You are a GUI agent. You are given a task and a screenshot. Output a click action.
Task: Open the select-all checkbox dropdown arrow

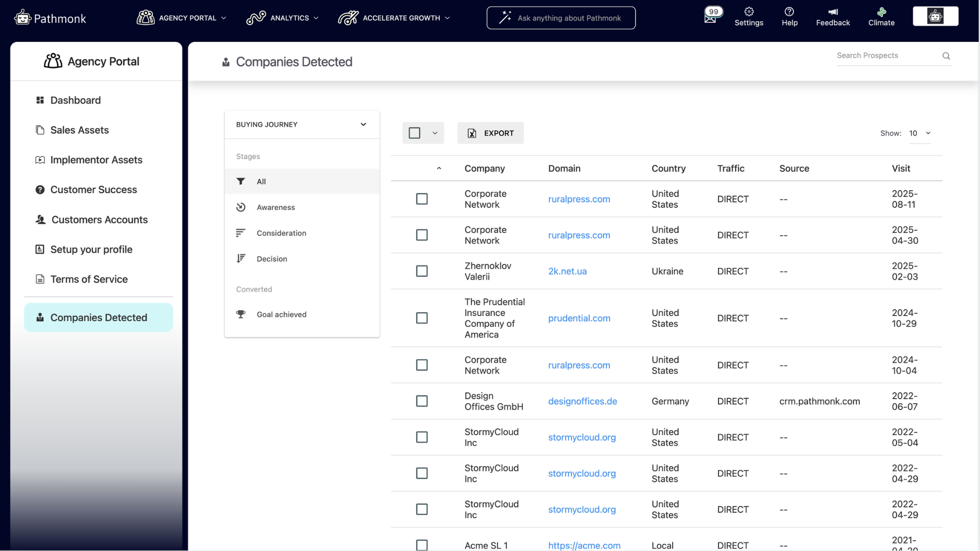(x=435, y=133)
